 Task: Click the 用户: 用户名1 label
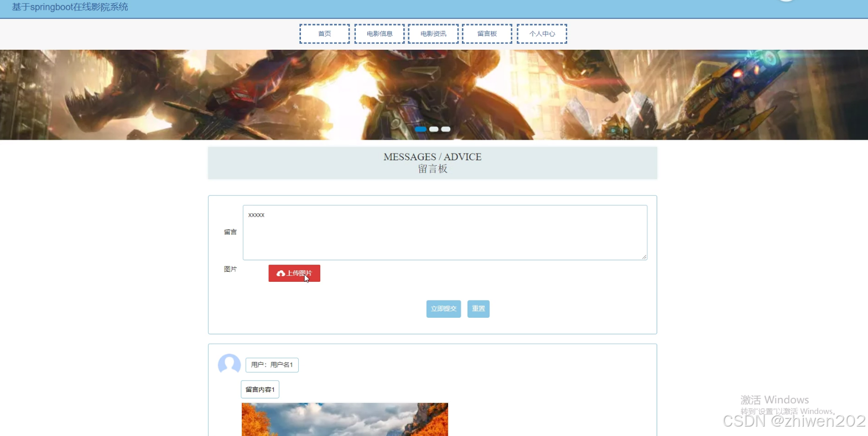coord(272,365)
